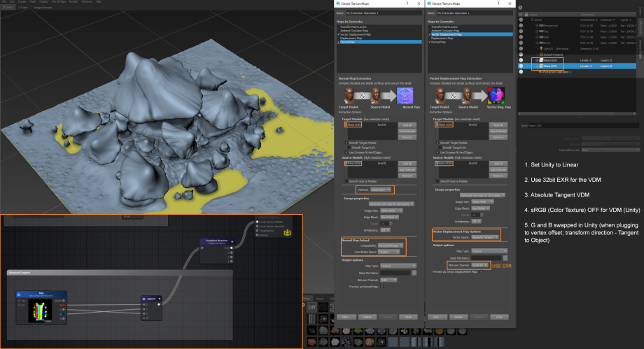This screenshot has height=349, width=644.
Task: Click the lock column header icon
Action: click(x=527, y=15)
